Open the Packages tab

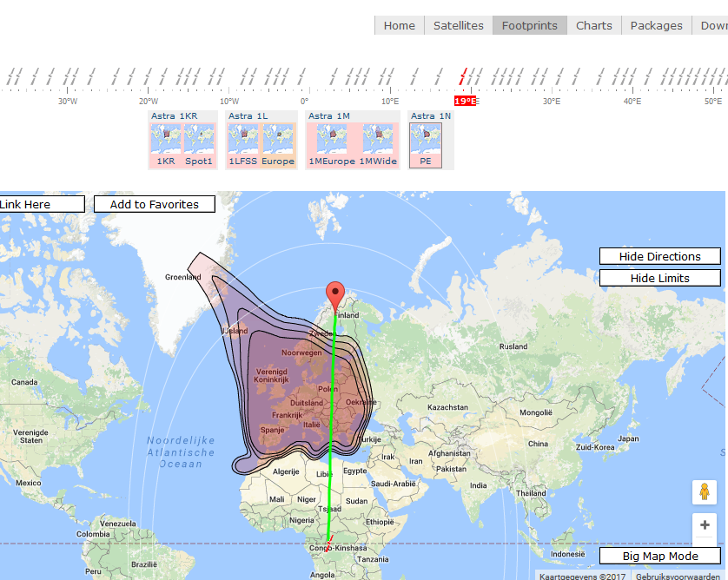click(x=656, y=25)
